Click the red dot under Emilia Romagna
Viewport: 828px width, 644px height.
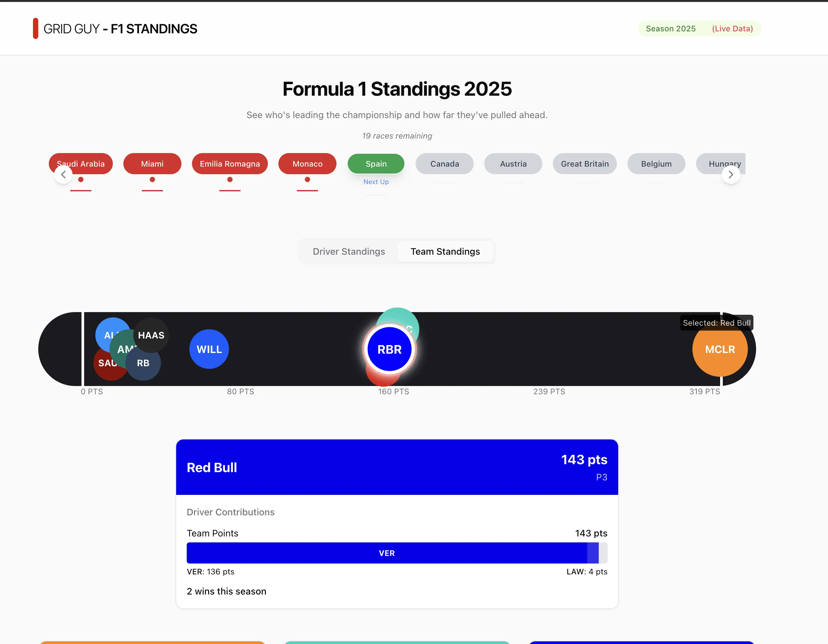[230, 179]
